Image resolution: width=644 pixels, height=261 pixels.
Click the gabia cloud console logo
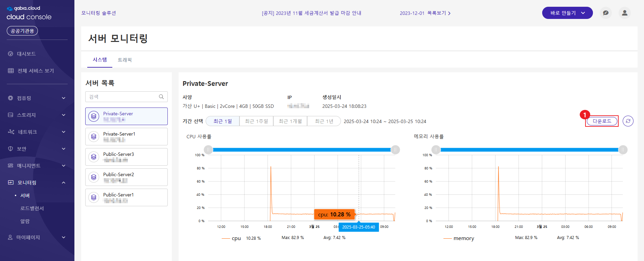(29, 13)
